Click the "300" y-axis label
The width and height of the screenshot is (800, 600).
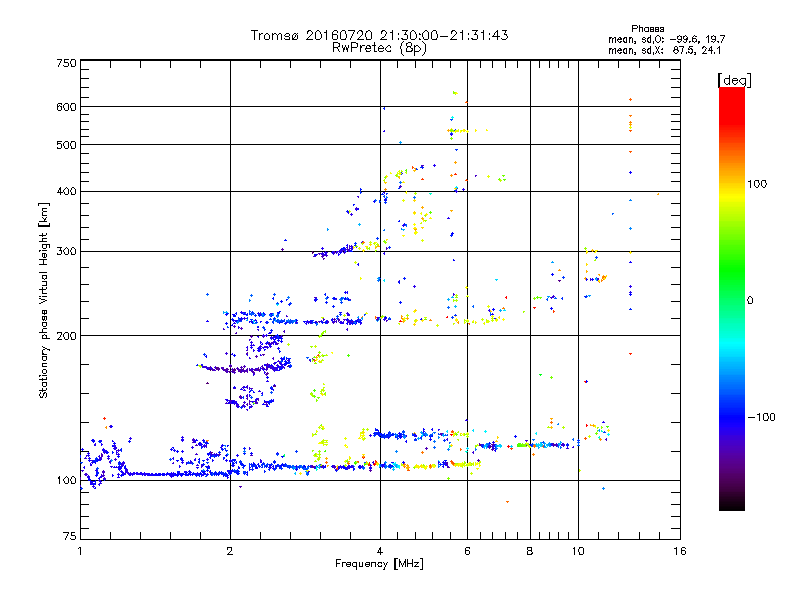(x=66, y=251)
